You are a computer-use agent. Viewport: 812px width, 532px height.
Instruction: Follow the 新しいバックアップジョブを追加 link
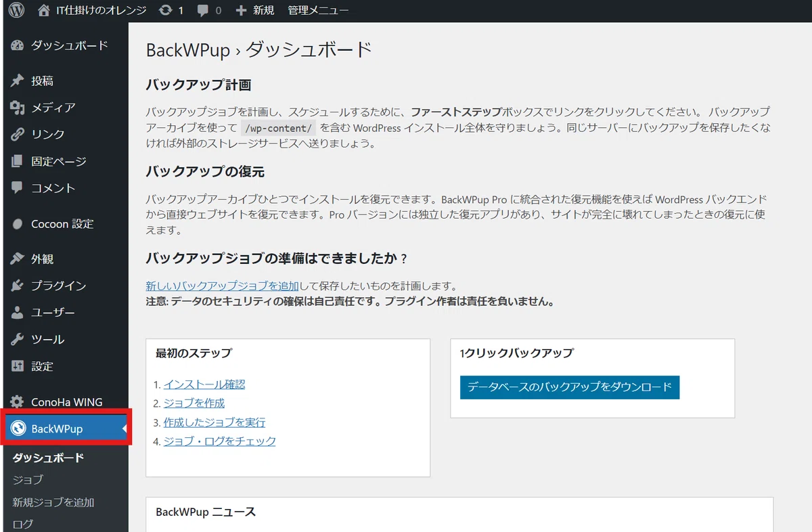tap(223, 286)
